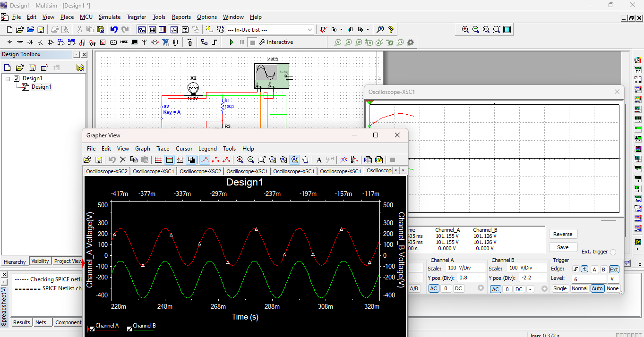Image resolution: width=644 pixels, height=337 pixels.
Task: Select the Place Source component icon
Action: coord(9,42)
